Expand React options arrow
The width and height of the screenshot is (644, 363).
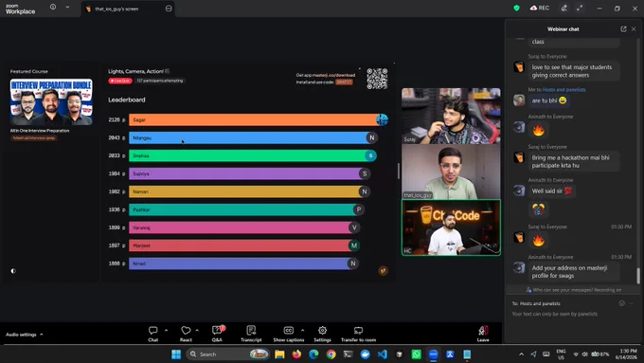197,330
